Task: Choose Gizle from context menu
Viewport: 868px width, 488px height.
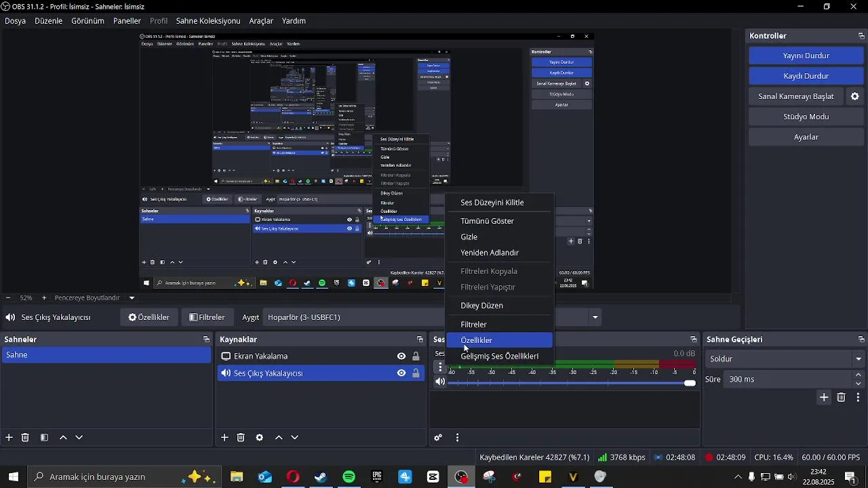Action: 500,237
